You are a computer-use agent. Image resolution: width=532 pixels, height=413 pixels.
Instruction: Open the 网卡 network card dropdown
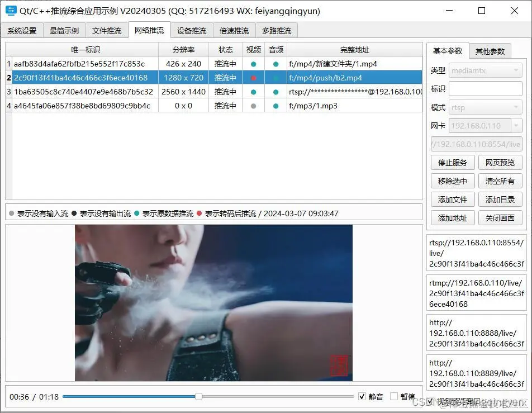[485, 126]
